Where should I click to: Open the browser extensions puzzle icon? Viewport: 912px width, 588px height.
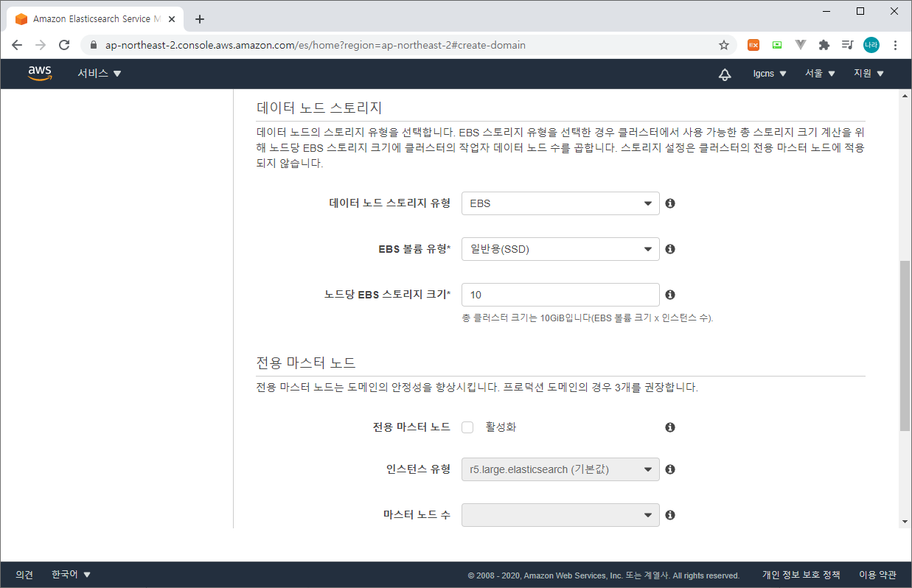click(824, 45)
